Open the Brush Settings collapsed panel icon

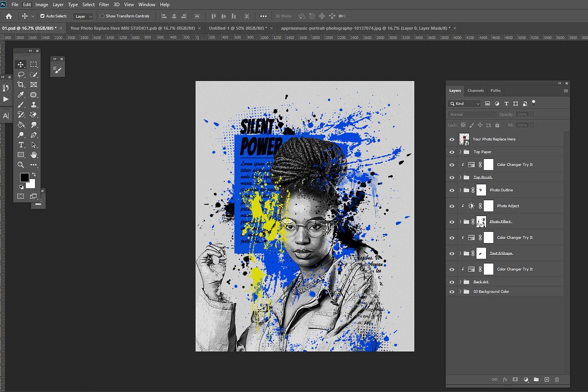tap(58, 71)
